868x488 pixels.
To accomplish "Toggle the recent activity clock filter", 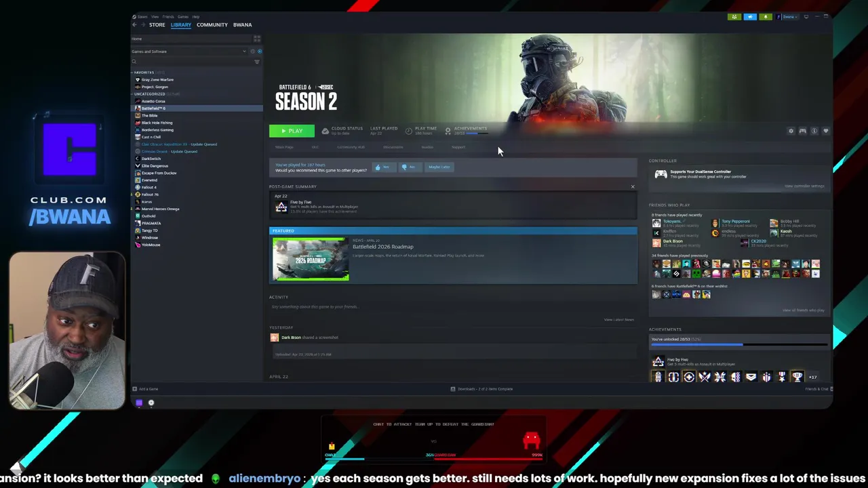I will coord(252,52).
